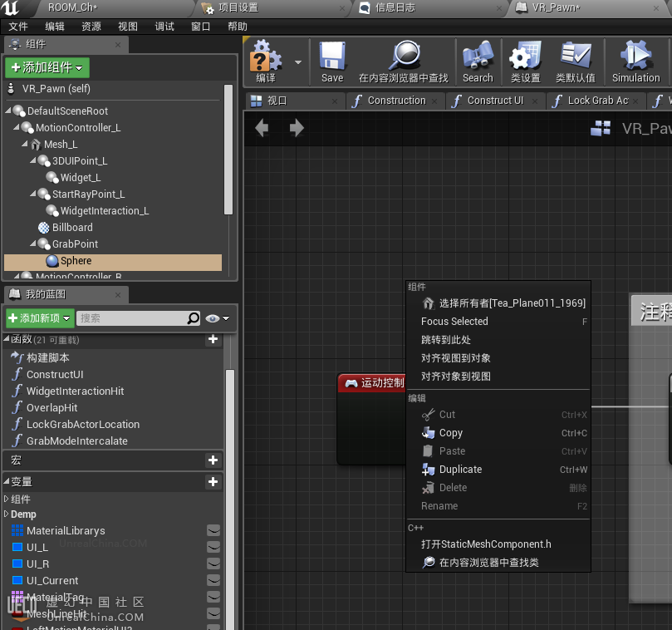Collapse the DefaultSceneRoot tree node

coord(8,111)
